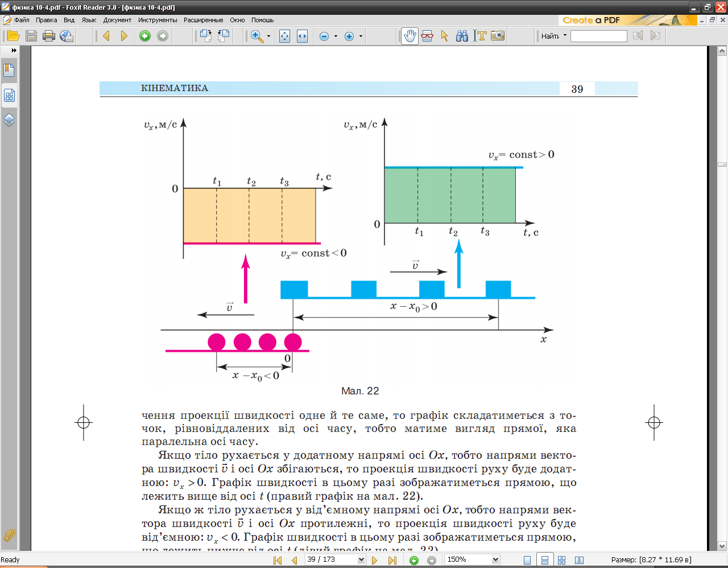Select the Text Select tool

click(x=480, y=36)
